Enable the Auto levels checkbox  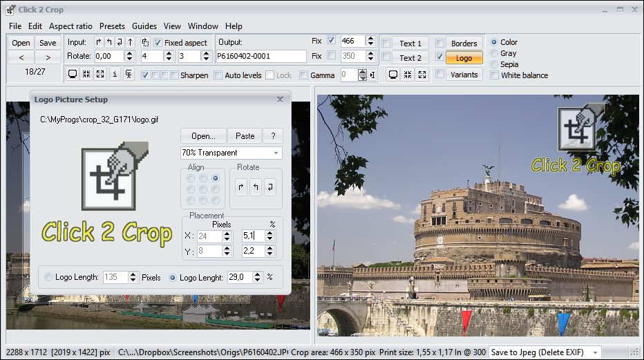218,75
